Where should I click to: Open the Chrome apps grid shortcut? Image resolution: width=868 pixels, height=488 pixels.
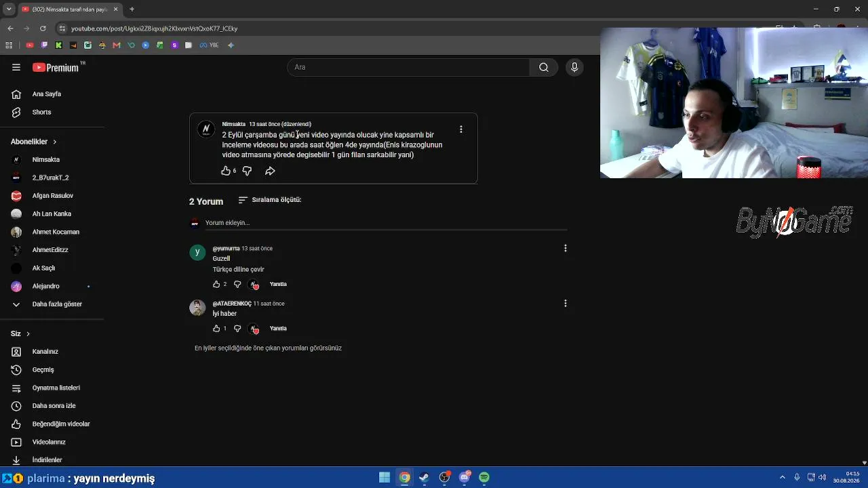9,45
